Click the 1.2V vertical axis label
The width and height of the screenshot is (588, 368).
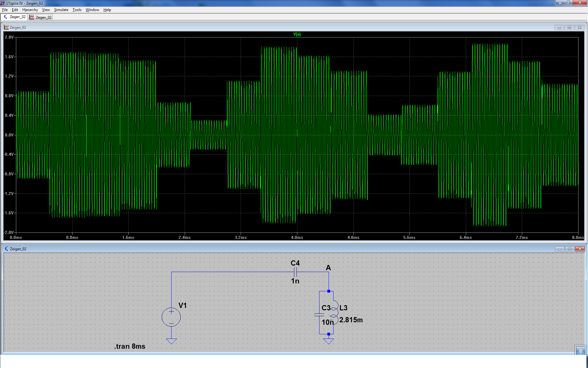pyautogui.click(x=9, y=76)
